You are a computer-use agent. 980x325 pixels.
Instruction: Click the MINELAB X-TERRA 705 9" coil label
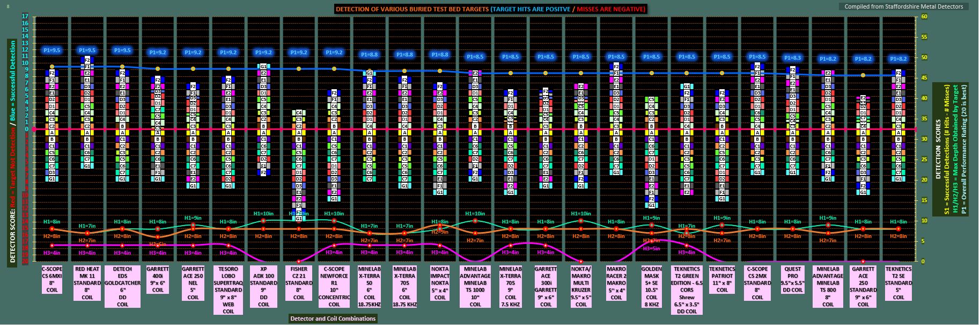pos(511,286)
